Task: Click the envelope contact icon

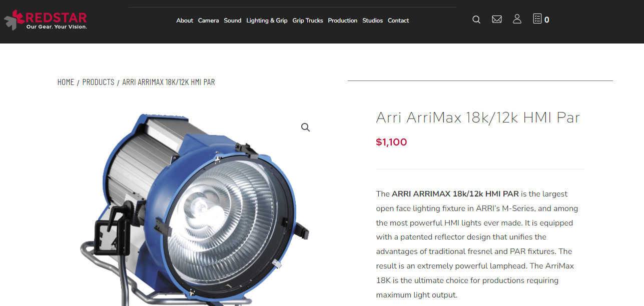Action: pyautogui.click(x=497, y=19)
